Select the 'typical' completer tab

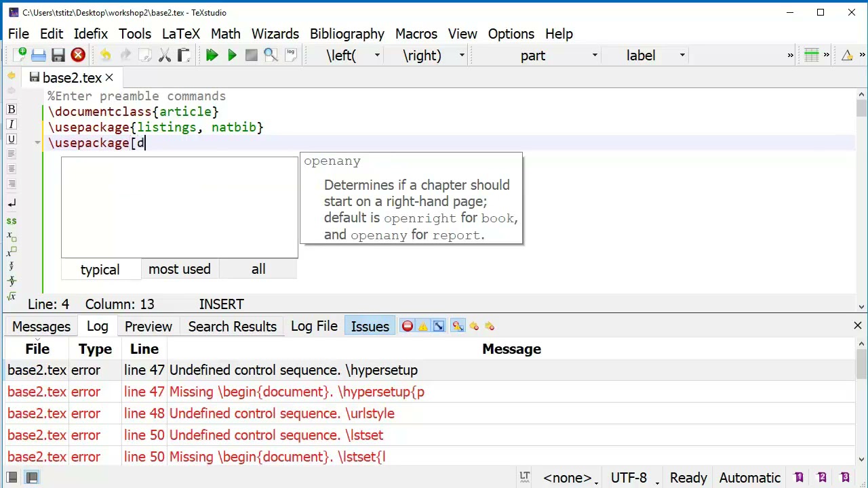[100, 269]
